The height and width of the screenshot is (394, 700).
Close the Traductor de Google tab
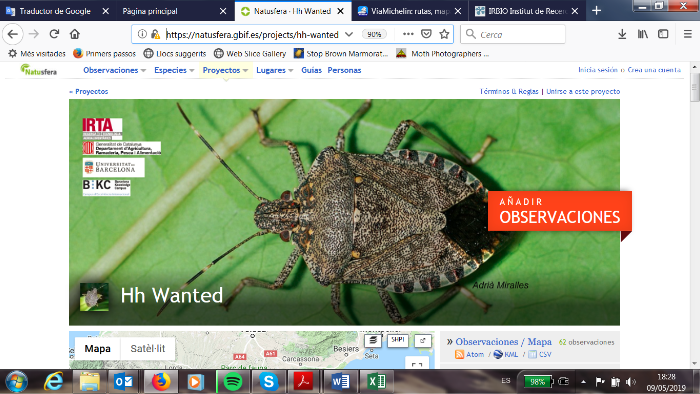tap(105, 11)
